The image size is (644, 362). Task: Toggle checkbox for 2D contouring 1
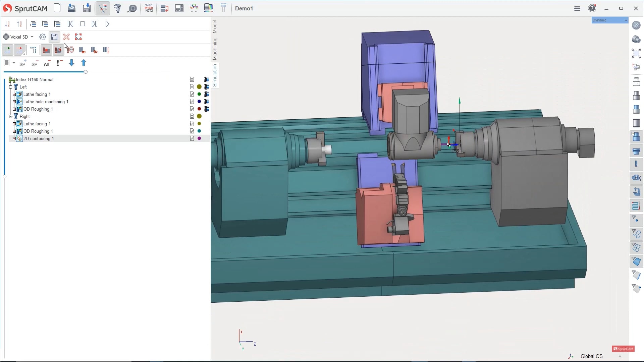[192, 138]
